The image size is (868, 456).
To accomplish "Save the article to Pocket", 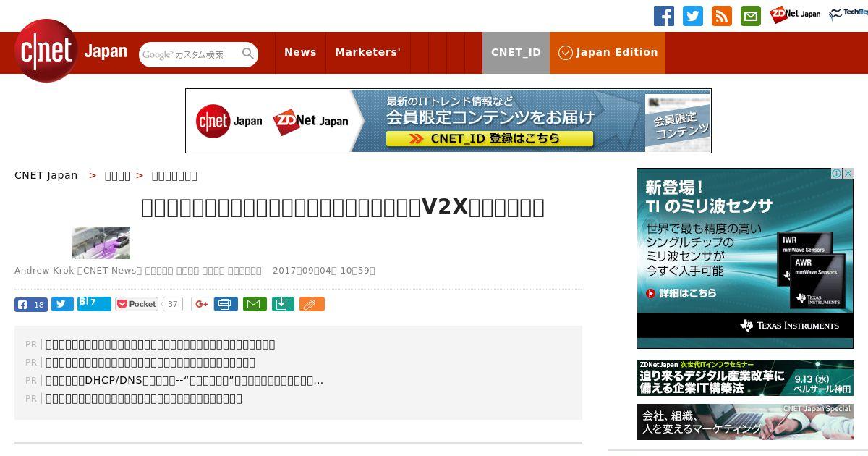I will [x=137, y=304].
